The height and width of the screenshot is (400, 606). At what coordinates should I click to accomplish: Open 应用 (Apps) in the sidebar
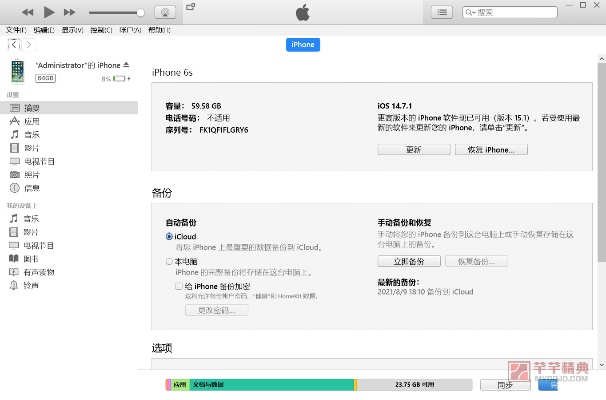tap(31, 120)
